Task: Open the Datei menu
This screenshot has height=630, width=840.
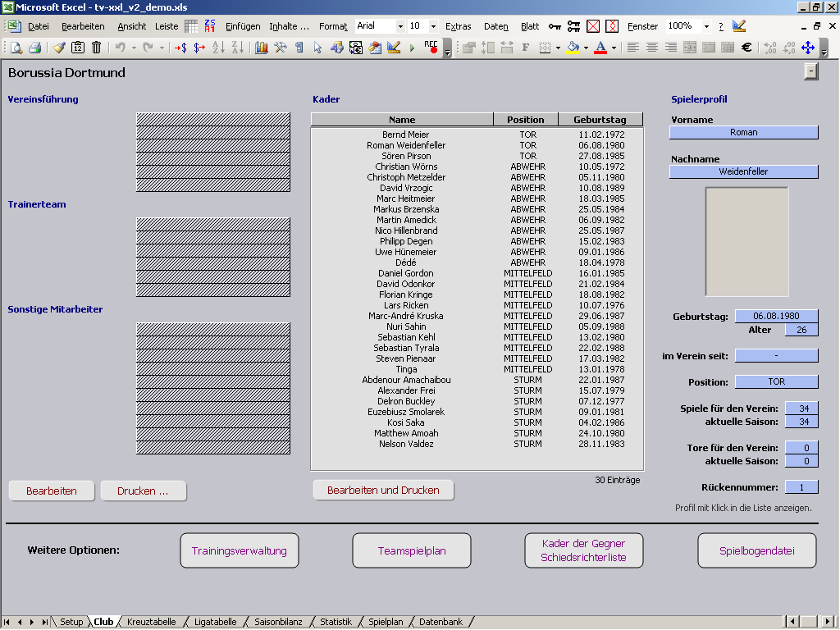Action: [x=38, y=26]
